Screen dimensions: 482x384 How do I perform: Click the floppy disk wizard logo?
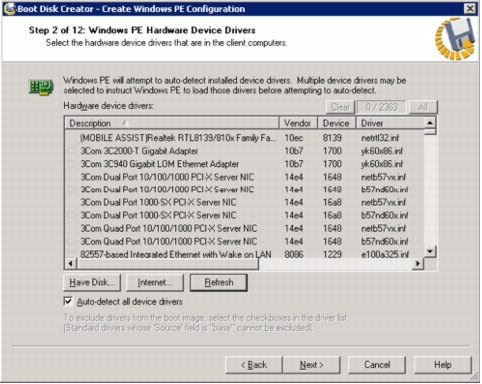(455, 39)
